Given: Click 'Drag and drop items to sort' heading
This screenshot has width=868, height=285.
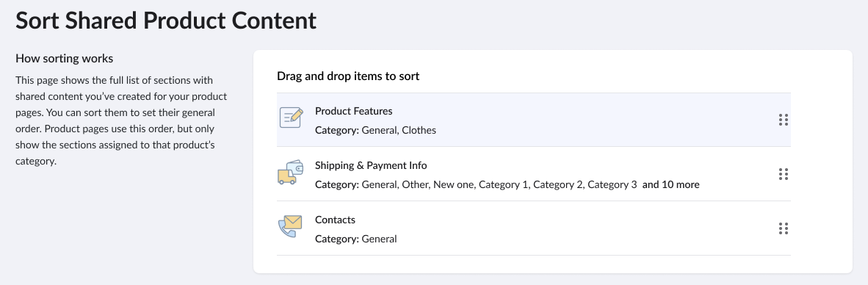Looking at the screenshot, I should click(x=348, y=76).
